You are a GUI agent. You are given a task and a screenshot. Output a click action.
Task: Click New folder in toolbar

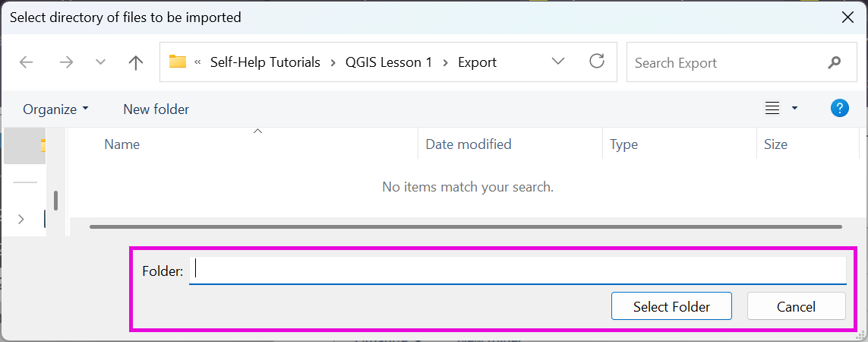[156, 109]
